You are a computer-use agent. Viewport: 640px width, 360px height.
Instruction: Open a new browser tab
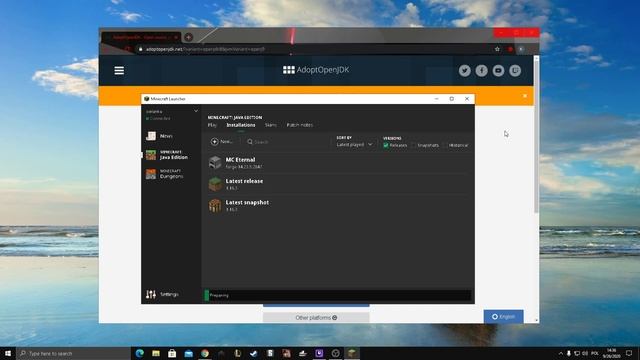pyautogui.click(x=189, y=38)
